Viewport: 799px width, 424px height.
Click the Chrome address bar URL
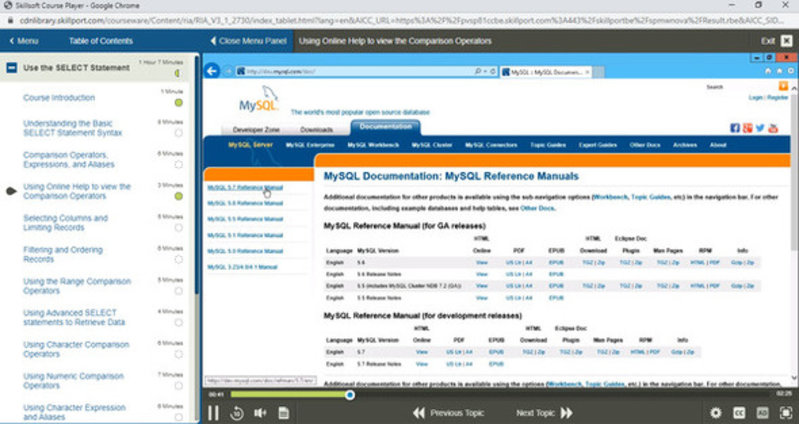(403, 21)
